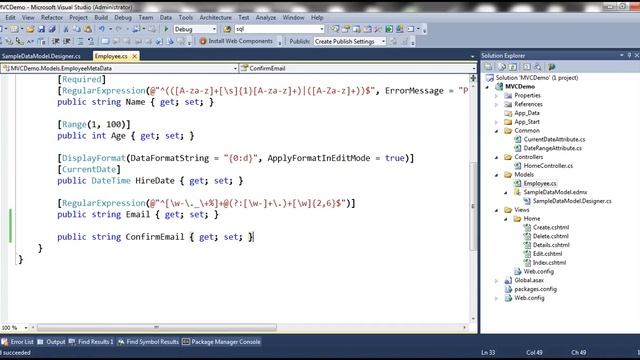The height and width of the screenshot is (360, 640).
Task: Expand the Properties folder node
Action: pos(497,96)
